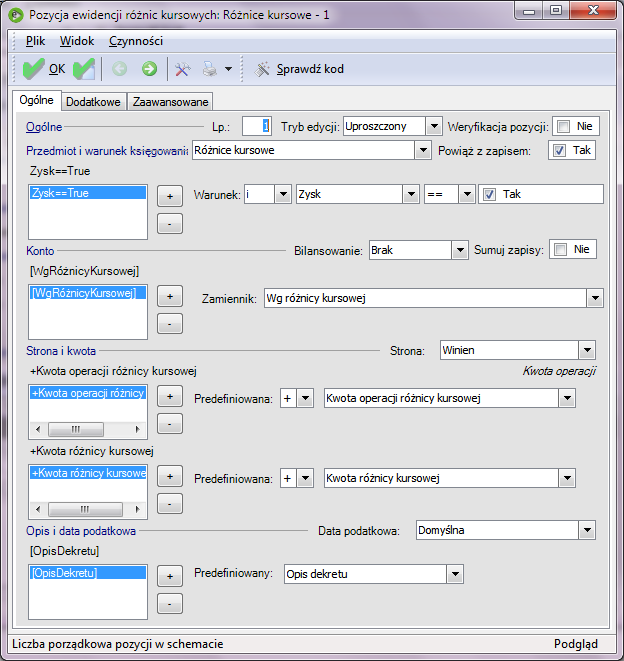The height and width of the screenshot is (661, 624).
Task: Select +Kwota różnicy kursowe list item
Action: point(88,473)
